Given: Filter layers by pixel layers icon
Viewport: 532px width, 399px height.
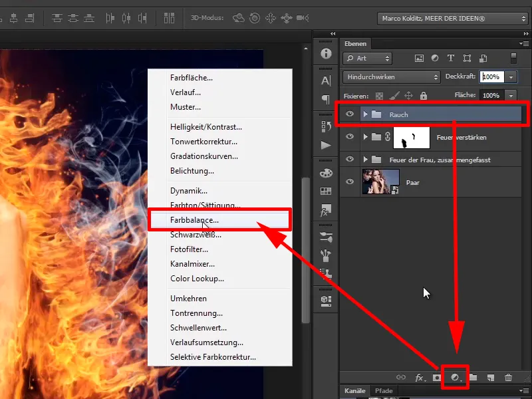Looking at the screenshot, I should click(420, 59).
